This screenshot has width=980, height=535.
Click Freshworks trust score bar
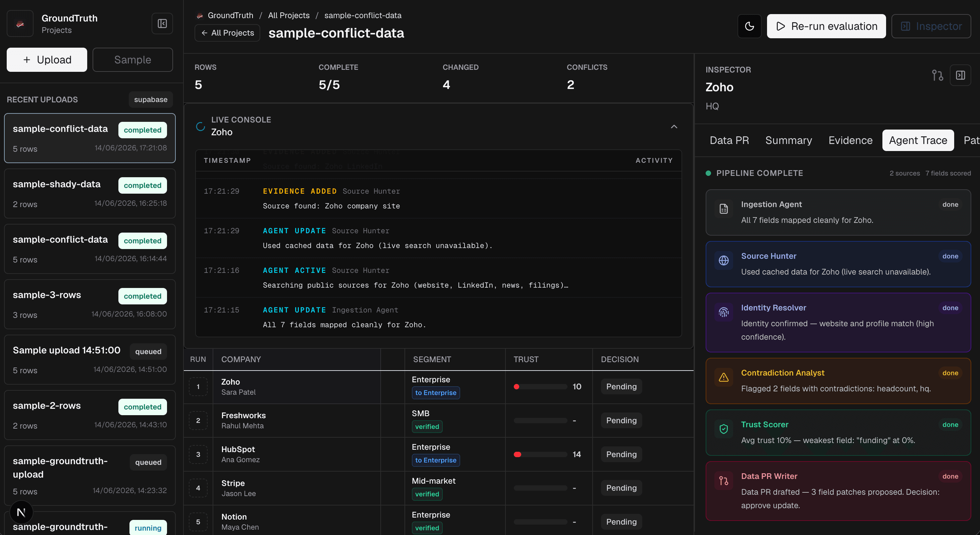[x=540, y=421]
